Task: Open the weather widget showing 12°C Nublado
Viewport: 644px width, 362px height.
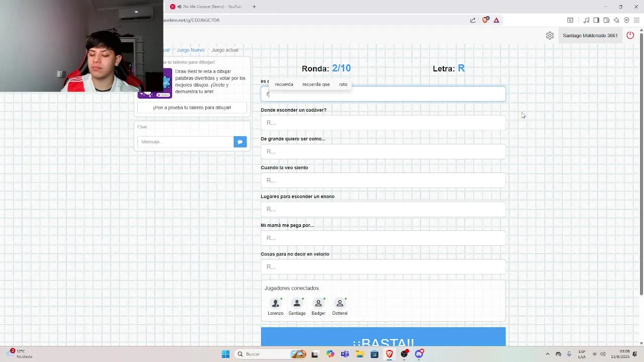Action: pyautogui.click(x=20, y=354)
